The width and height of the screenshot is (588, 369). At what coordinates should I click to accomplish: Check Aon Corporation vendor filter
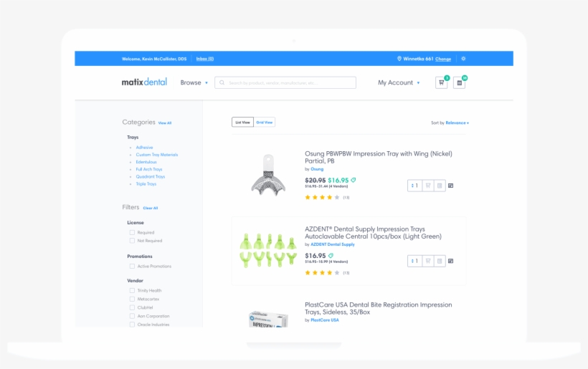coord(132,316)
